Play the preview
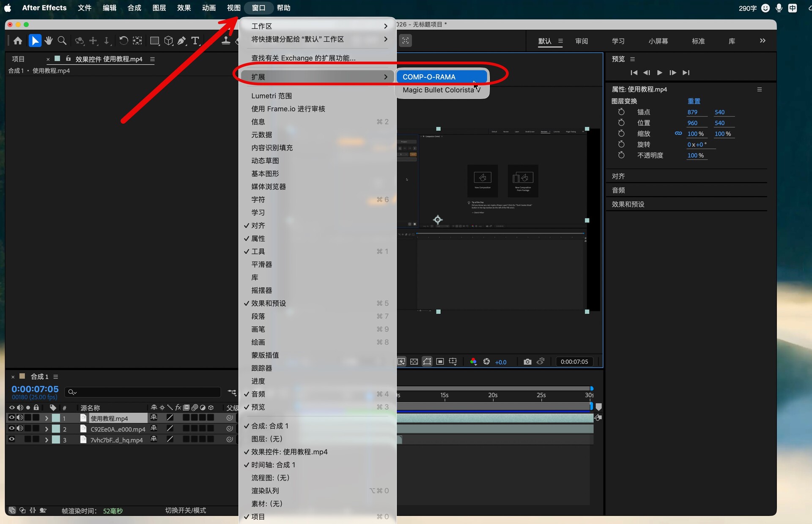 pos(660,73)
